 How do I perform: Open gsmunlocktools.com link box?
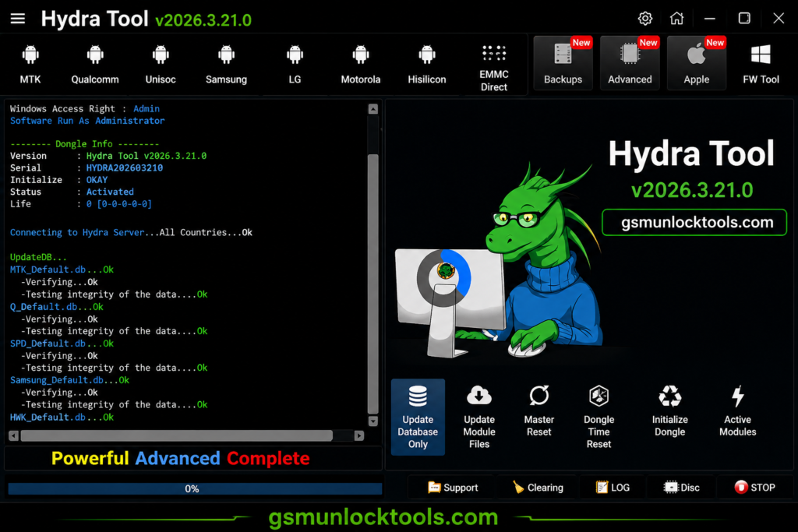coord(694,222)
